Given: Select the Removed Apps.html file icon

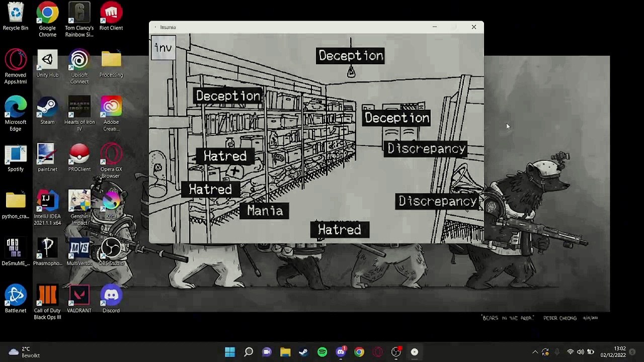Looking at the screenshot, I should pyautogui.click(x=16, y=67).
